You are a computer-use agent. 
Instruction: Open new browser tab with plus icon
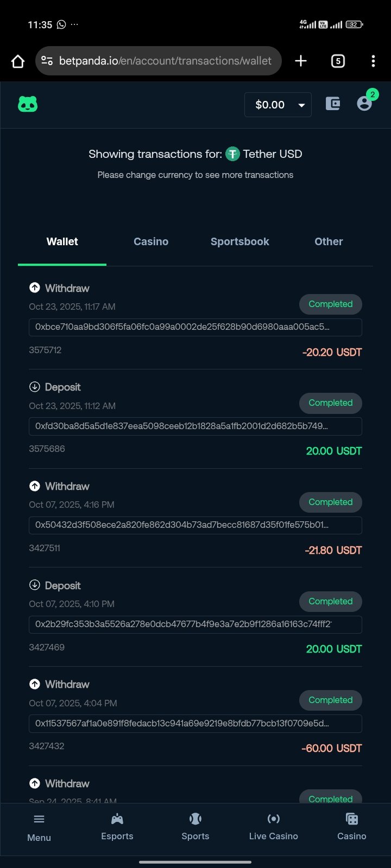pyautogui.click(x=301, y=61)
